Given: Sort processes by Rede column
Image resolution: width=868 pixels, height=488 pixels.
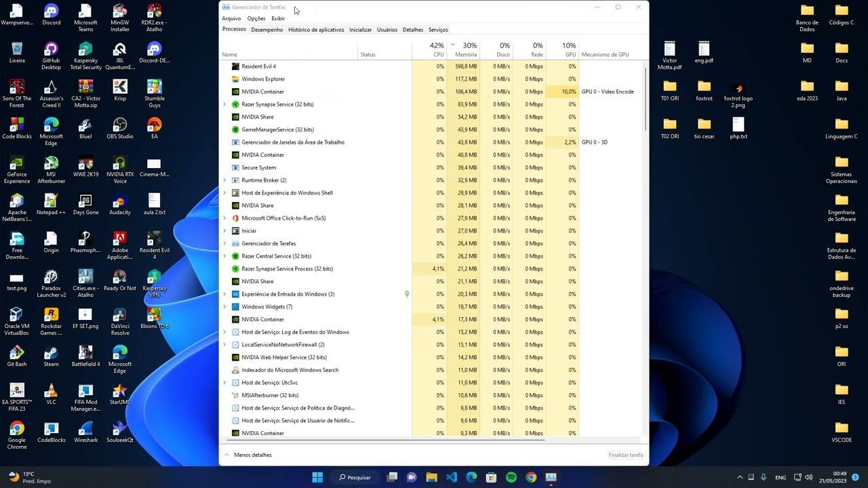Looking at the screenshot, I should [x=529, y=49].
